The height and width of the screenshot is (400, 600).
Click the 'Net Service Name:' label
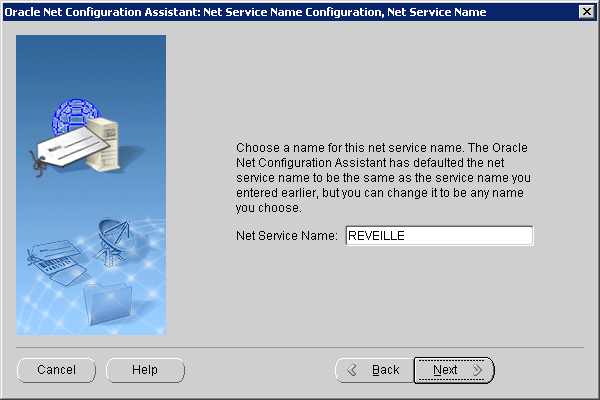287,235
